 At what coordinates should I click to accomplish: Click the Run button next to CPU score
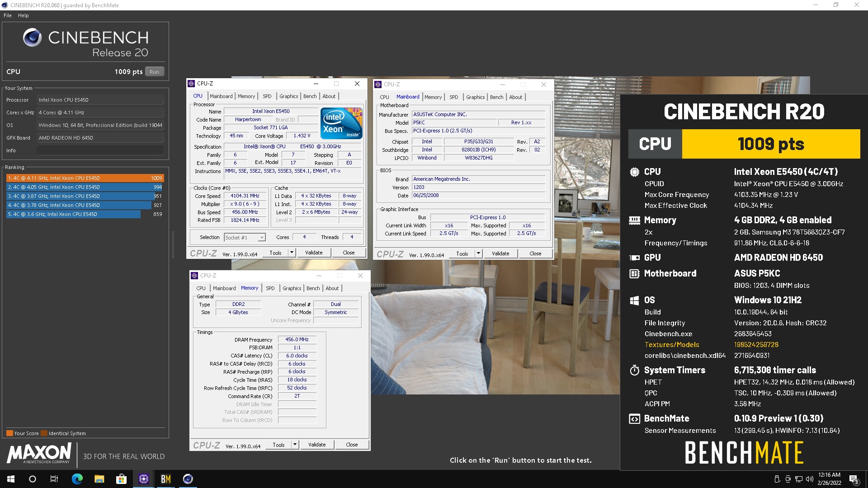pos(154,71)
